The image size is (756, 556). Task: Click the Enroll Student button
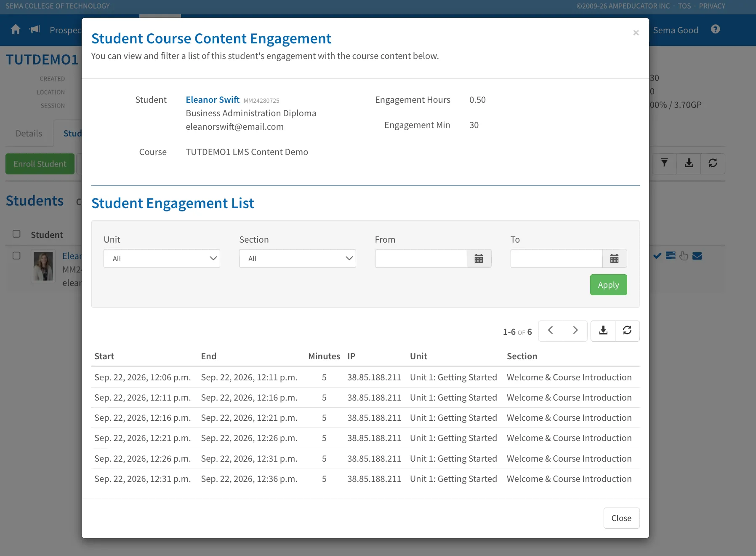coord(40,164)
